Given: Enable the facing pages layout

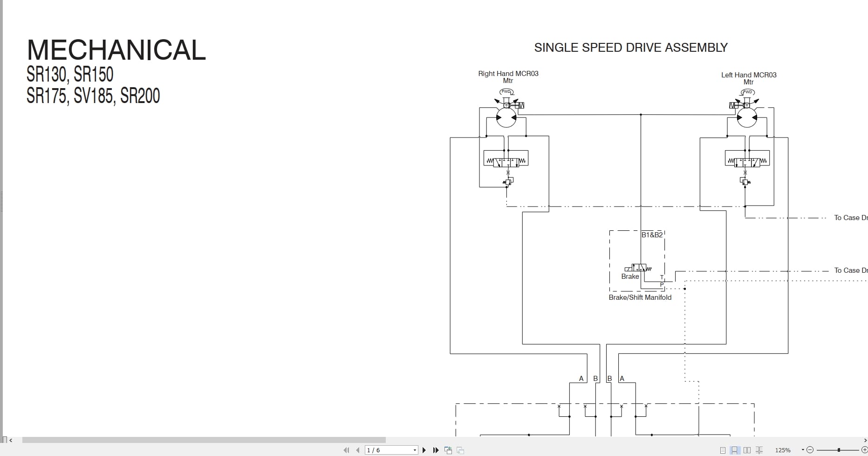Looking at the screenshot, I should tap(747, 450).
